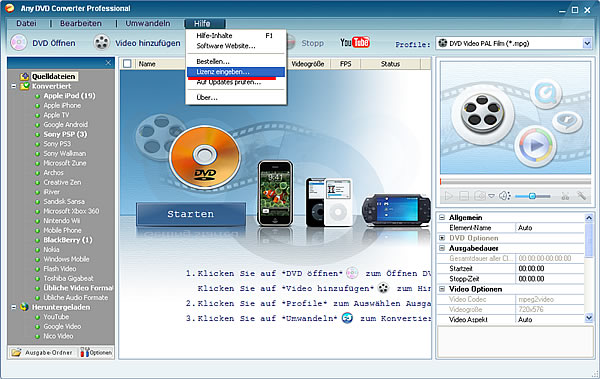Select Nico Video in tree
600x379 pixels.
58,336
